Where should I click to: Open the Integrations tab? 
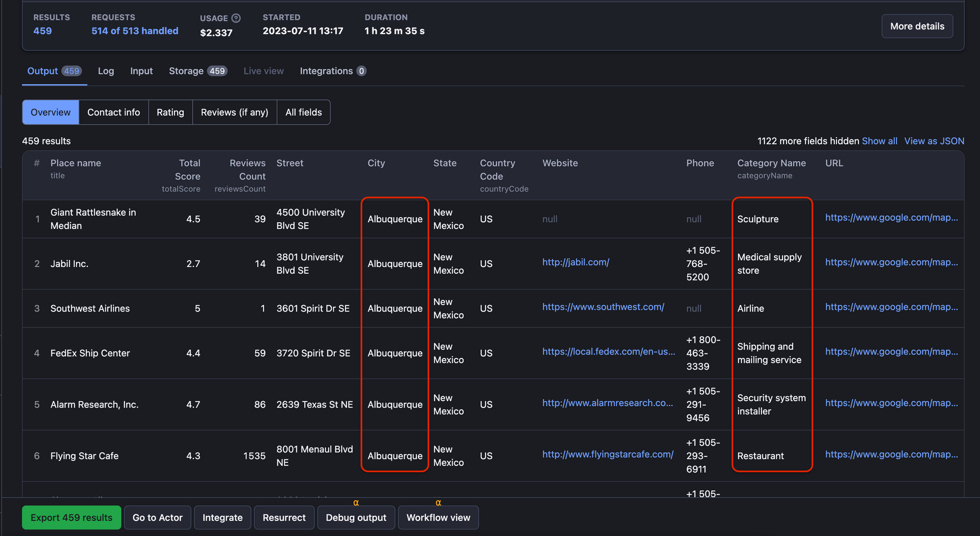click(333, 71)
